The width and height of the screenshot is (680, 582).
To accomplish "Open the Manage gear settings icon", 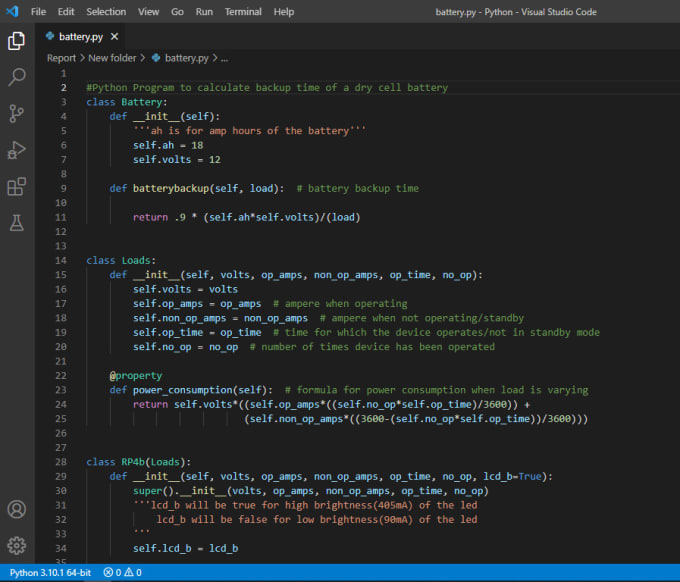I will click(x=16, y=545).
